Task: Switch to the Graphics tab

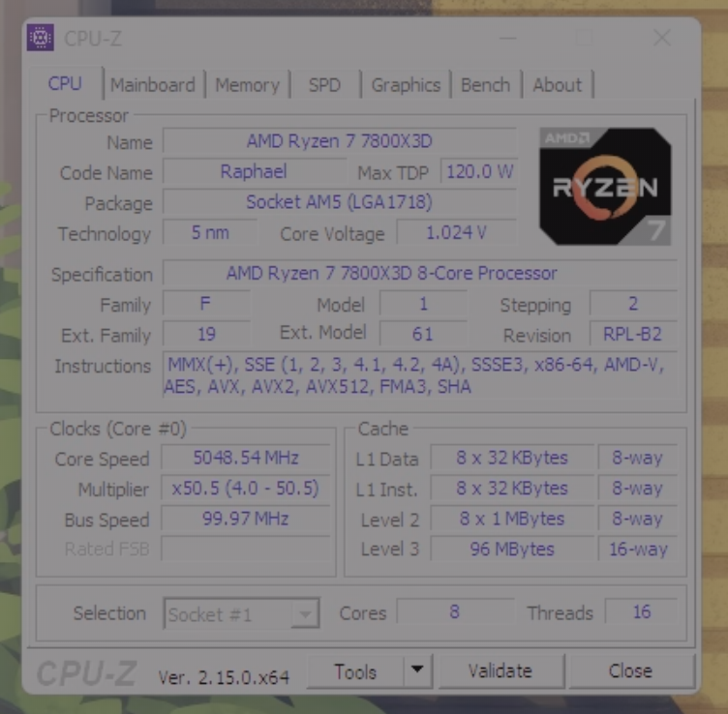Action: point(406,85)
